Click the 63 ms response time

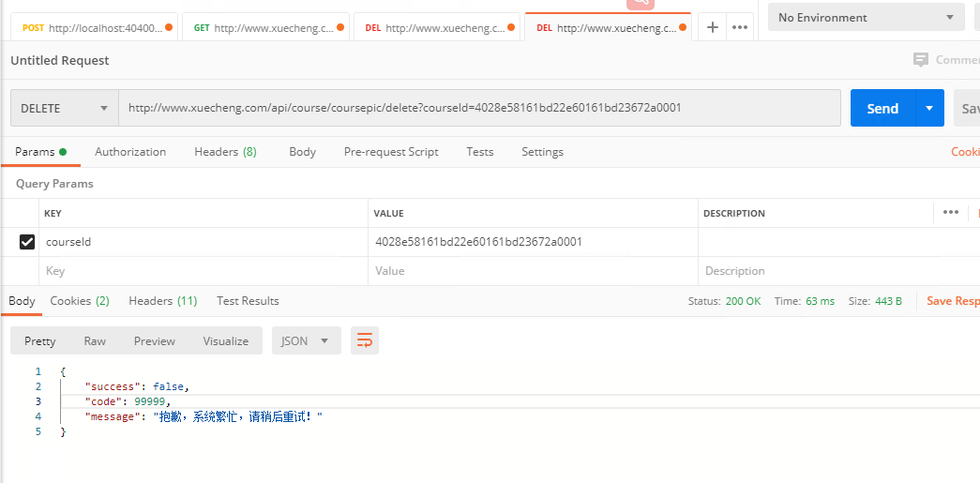tap(820, 301)
